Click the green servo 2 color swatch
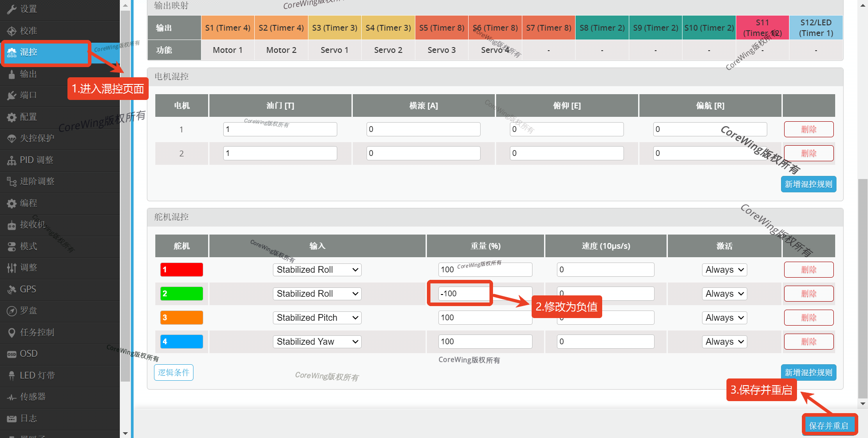 coord(181,294)
